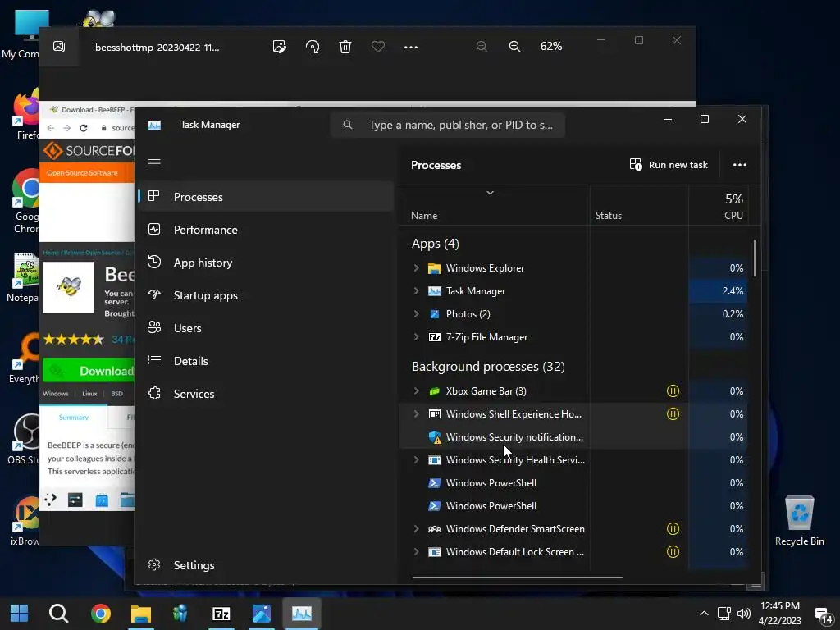Click the collapse chevron above Name column
The height and width of the screenshot is (630, 840).
click(490, 193)
